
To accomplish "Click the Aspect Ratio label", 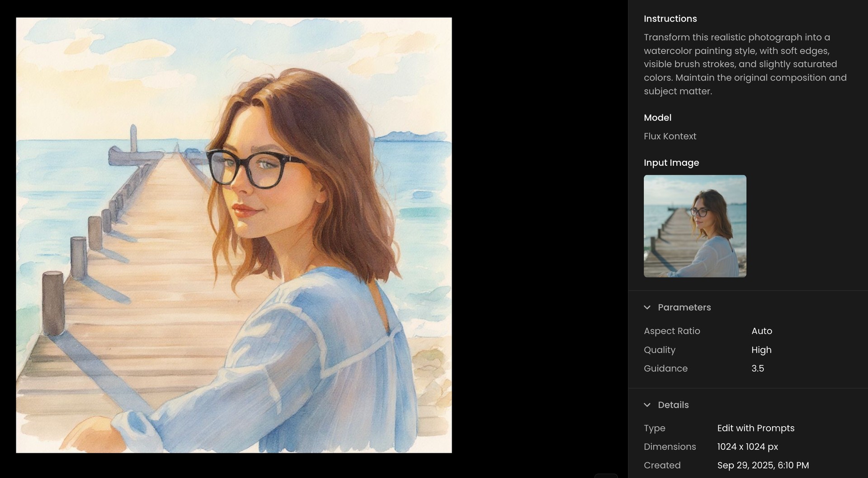I will 672,331.
